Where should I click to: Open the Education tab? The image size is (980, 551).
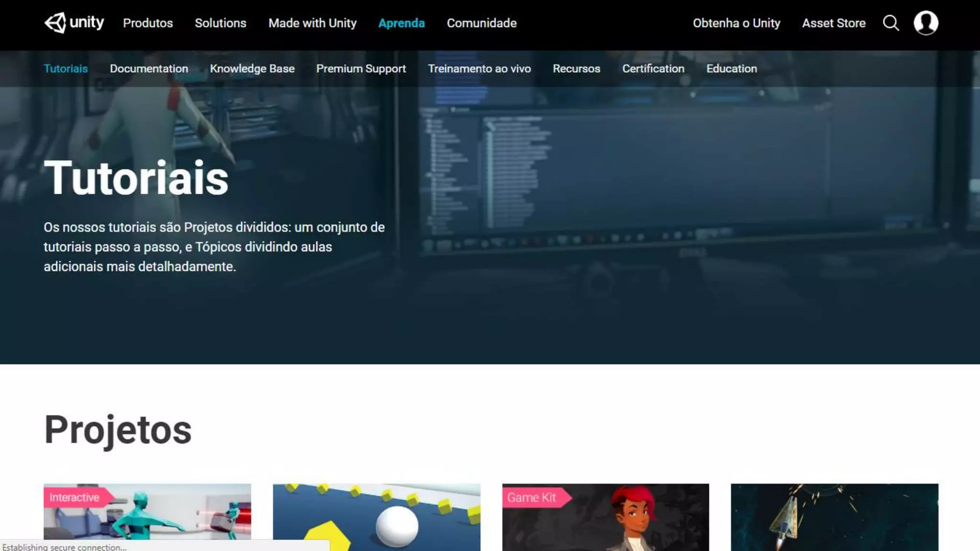pyautogui.click(x=731, y=68)
